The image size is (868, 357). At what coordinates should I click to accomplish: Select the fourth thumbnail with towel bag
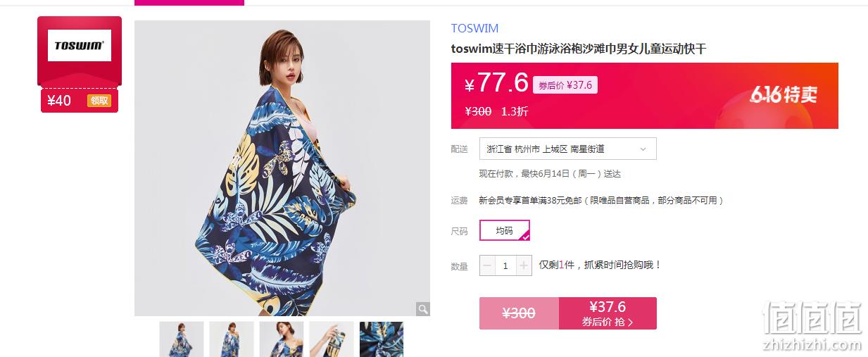coord(332,339)
